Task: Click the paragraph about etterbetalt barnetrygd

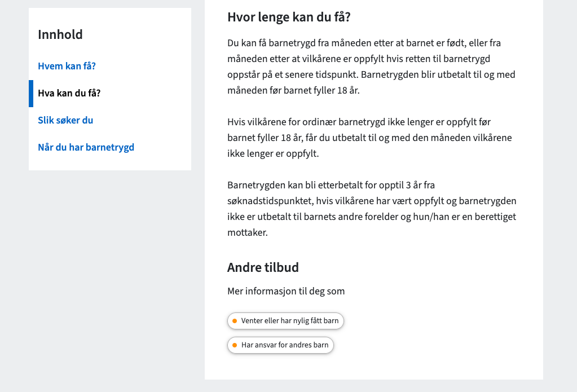Action: pyautogui.click(x=371, y=208)
